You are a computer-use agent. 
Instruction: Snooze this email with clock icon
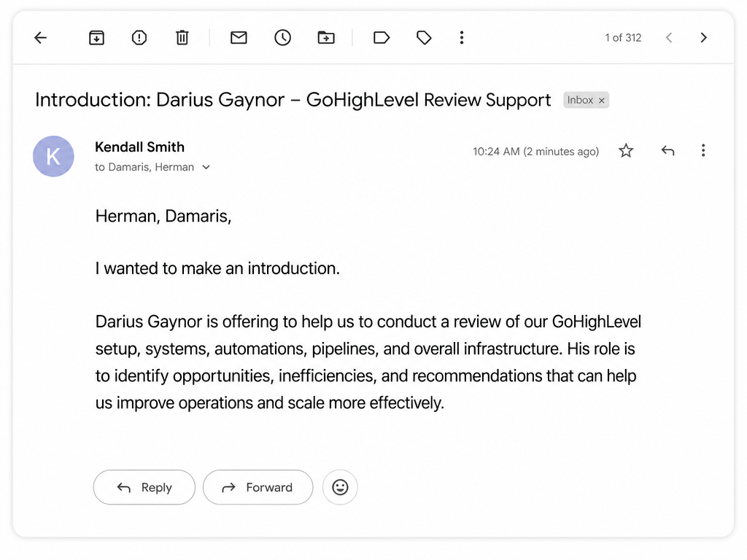(x=282, y=38)
